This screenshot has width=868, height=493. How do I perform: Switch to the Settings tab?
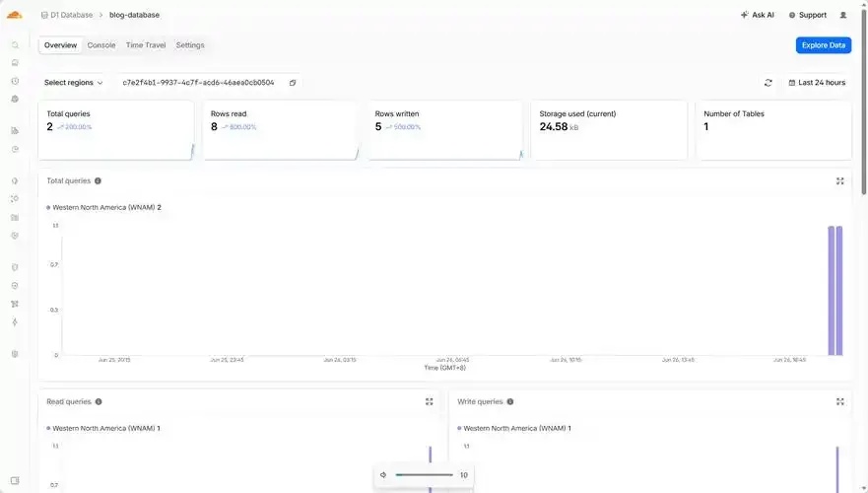tap(190, 45)
